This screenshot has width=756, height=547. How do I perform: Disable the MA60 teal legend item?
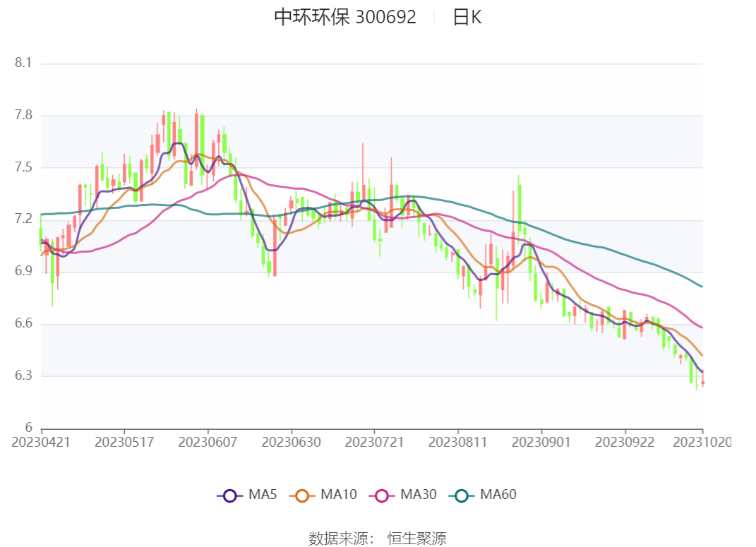[x=462, y=495]
